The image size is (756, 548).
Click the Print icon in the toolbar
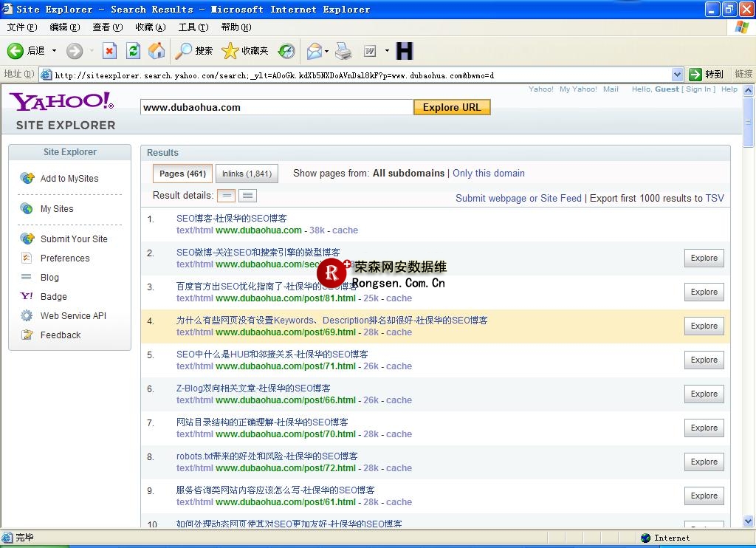coord(343,51)
